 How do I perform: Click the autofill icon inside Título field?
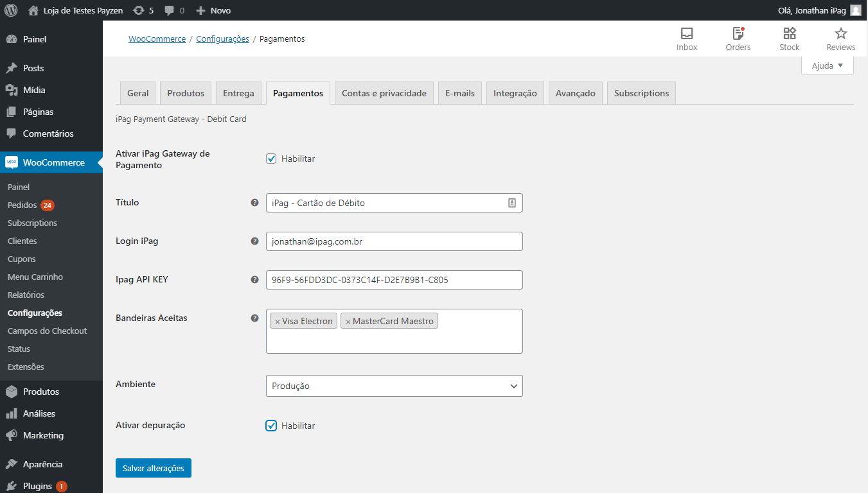coord(512,203)
